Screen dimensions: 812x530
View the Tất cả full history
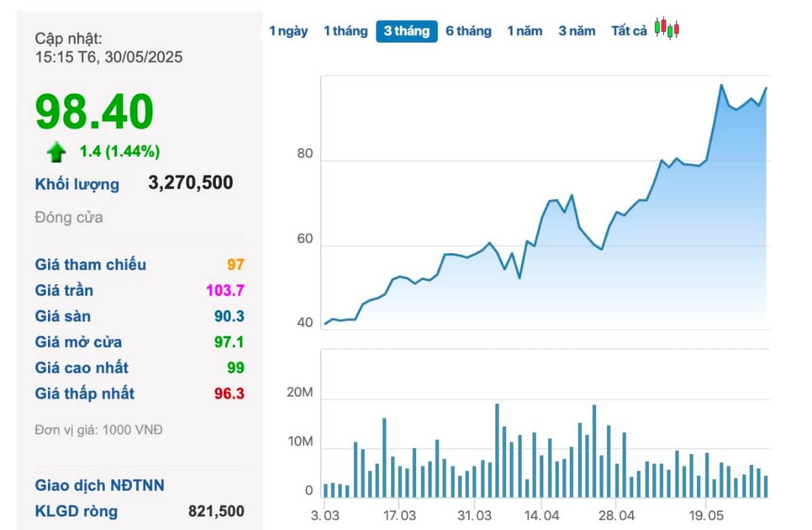(629, 31)
